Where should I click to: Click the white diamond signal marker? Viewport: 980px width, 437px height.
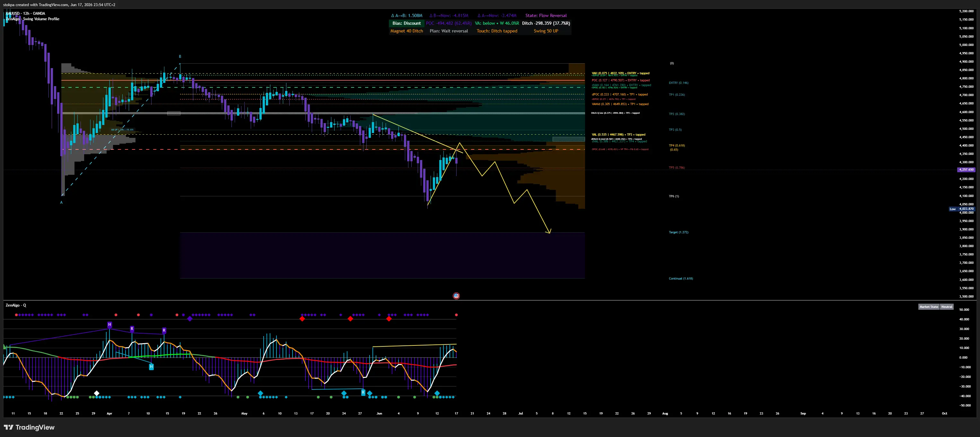(97, 393)
